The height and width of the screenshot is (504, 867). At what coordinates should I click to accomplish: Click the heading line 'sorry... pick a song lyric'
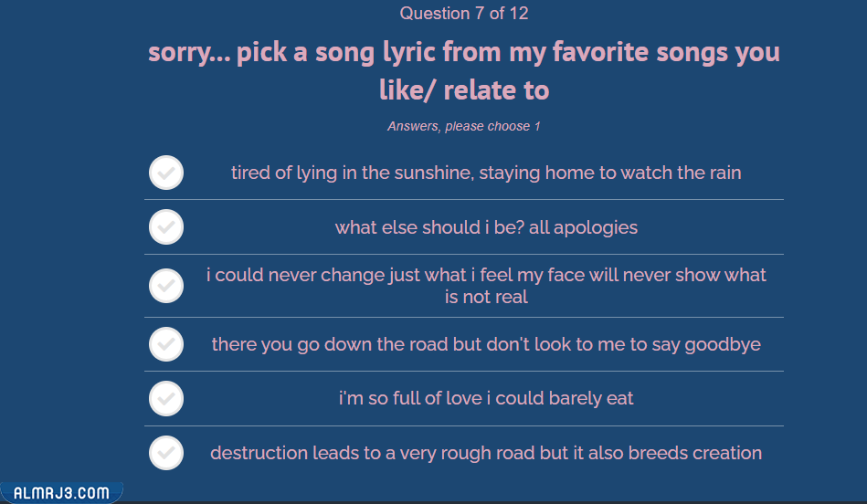[x=464, y=52]
